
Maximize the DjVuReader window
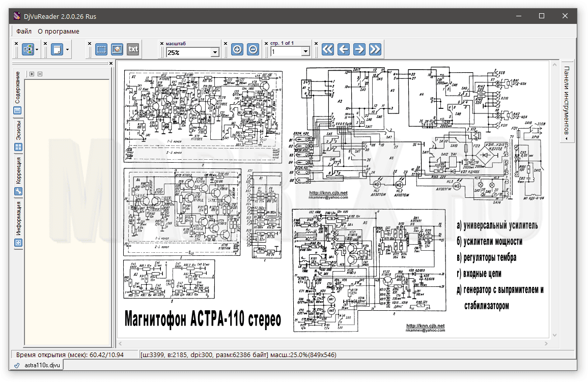[542, 16]
